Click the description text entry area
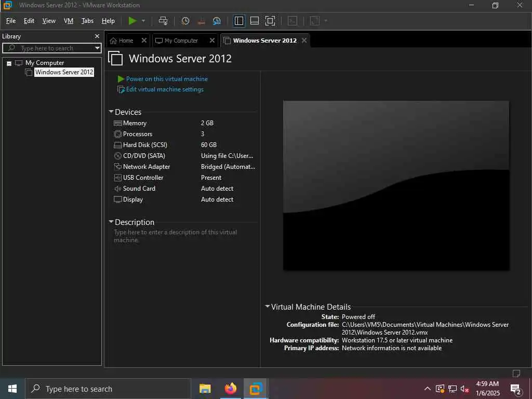 click(176, 236)
